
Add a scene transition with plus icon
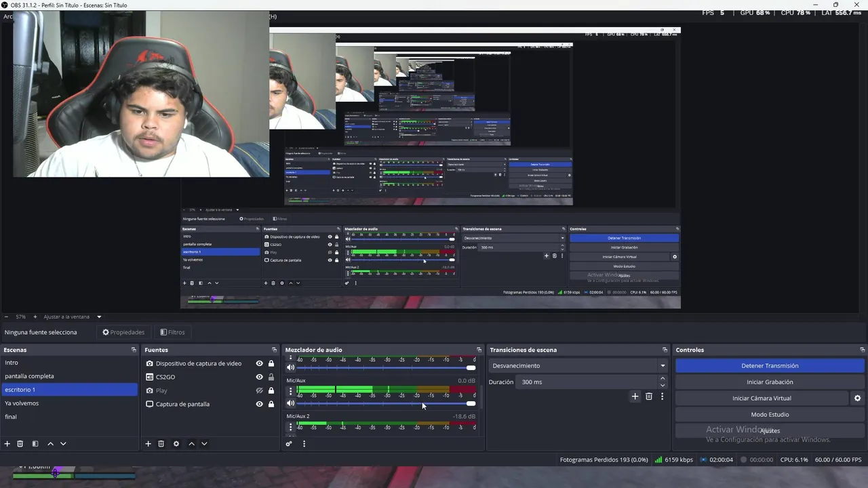click(x=635, y=396)
